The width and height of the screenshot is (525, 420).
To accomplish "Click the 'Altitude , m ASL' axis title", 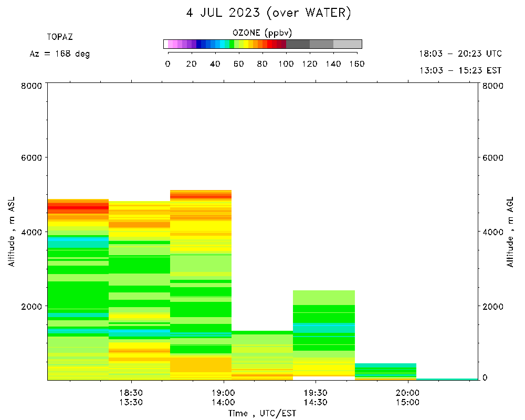I will [x=12, y=232].
